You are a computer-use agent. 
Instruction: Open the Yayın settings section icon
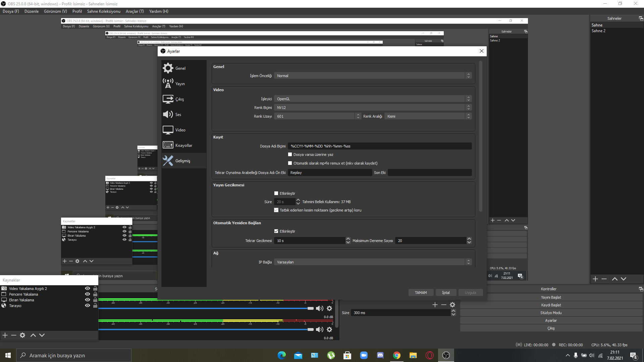[168, 83]
